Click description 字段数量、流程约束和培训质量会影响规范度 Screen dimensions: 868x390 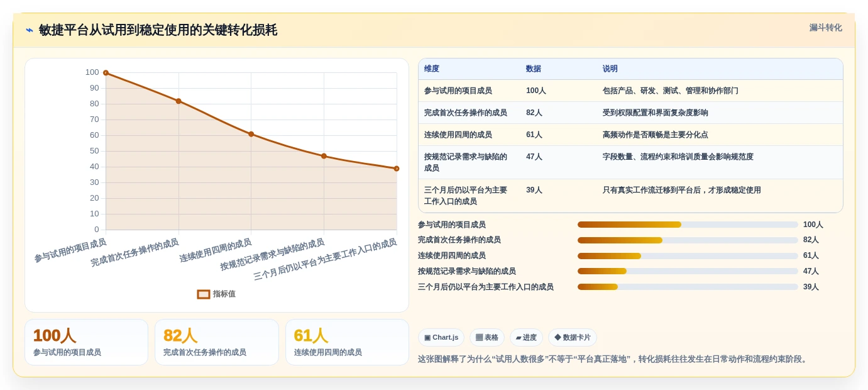coord(678,157)
